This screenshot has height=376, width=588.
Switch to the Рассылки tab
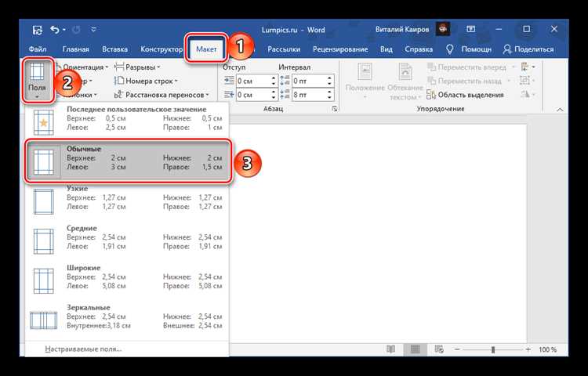pyautogui.click(x=284, y=49)
